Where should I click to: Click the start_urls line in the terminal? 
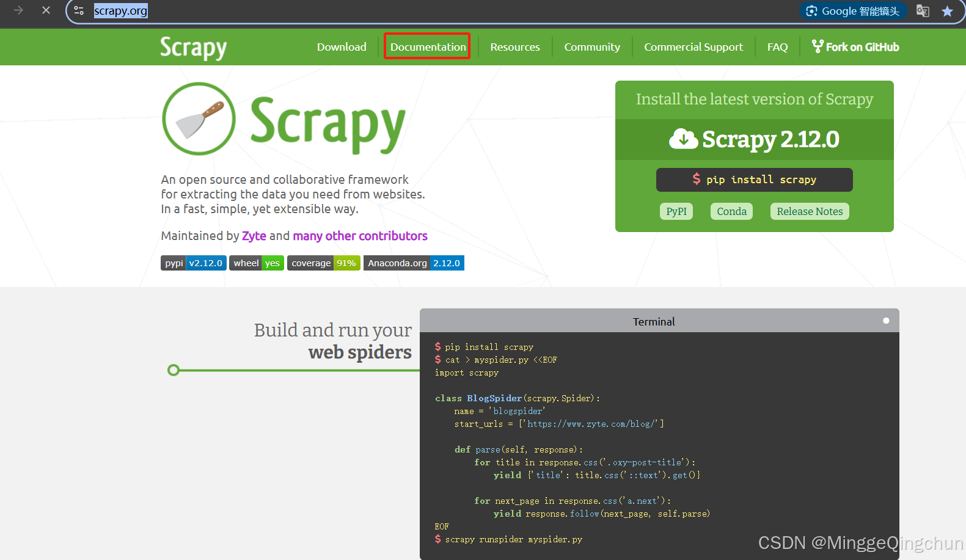559,424
